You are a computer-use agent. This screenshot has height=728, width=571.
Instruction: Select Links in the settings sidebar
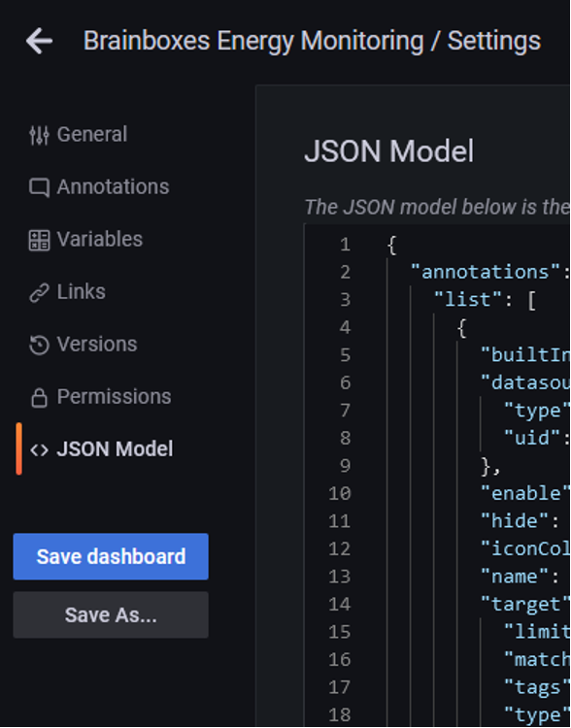point(81,292)
